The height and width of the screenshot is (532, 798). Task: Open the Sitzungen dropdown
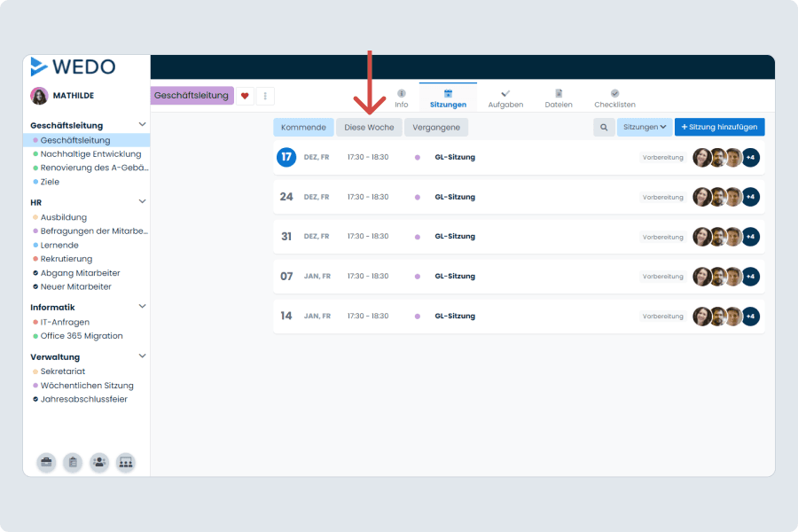[x=645, y=128]
